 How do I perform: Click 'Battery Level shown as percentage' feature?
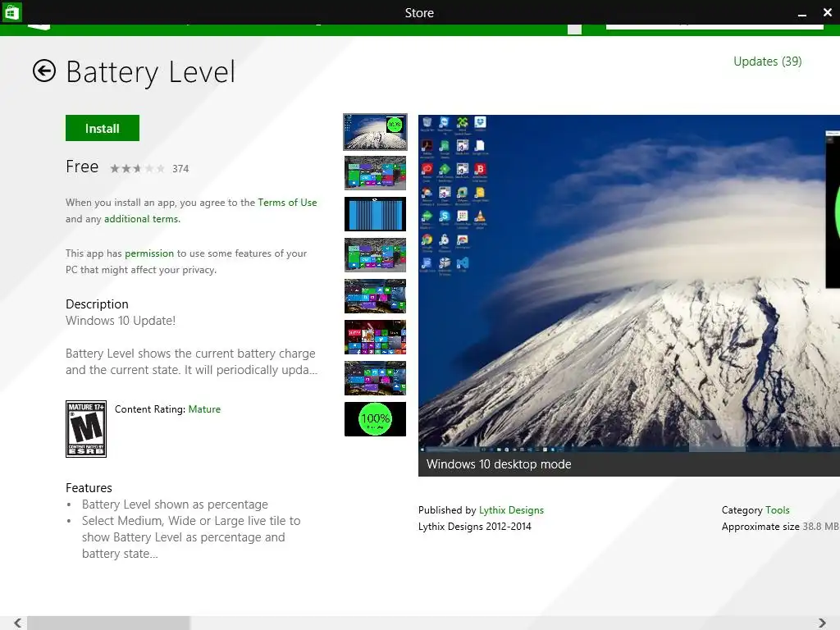click(175, 504)
